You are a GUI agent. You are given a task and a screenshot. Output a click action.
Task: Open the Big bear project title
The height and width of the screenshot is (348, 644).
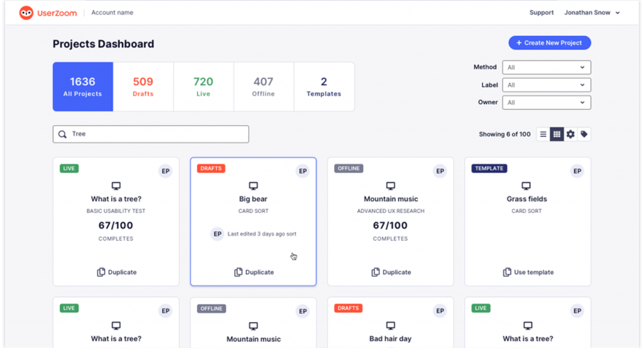pyautogui.click(x=253, y=199)
